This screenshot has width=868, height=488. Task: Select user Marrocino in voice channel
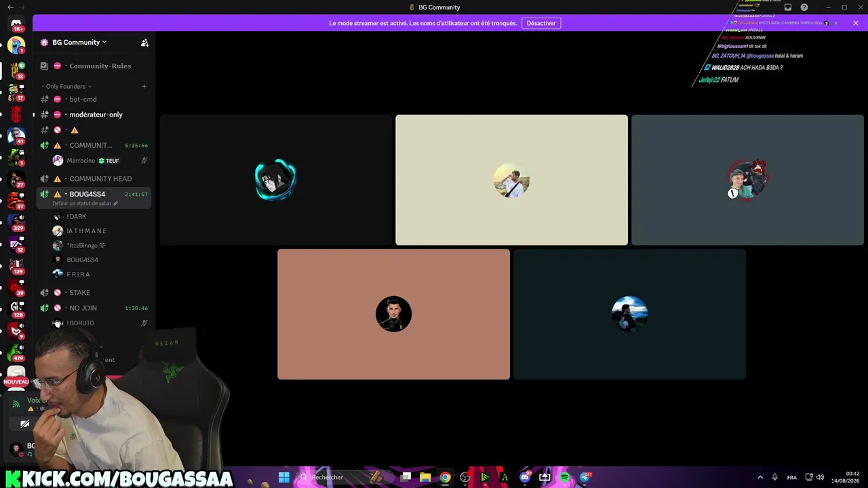pyautogui.click(x=81, y=161)
